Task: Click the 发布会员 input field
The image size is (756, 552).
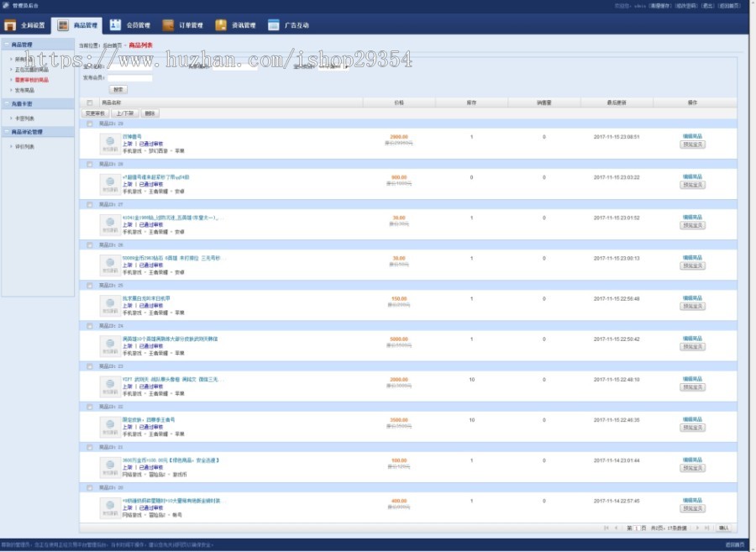Action: point(129,78)
